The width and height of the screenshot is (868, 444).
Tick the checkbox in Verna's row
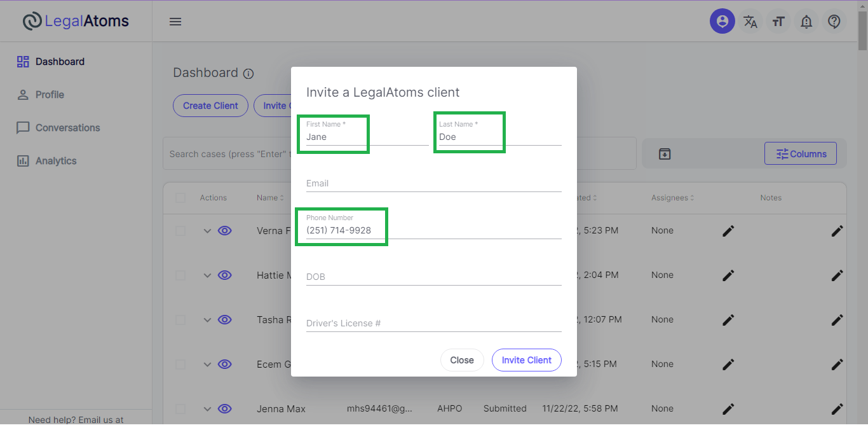pyautogui.click(x=180, y=231)
